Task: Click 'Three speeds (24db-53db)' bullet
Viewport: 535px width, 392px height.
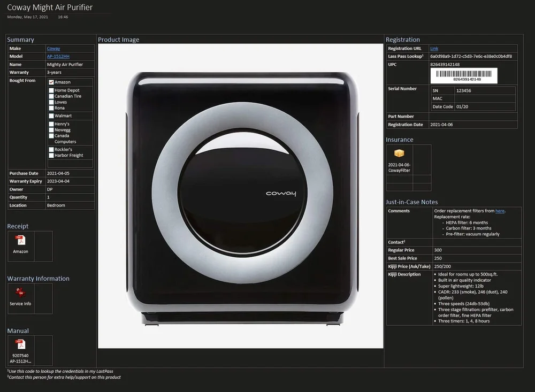Action: pos(464,304)
